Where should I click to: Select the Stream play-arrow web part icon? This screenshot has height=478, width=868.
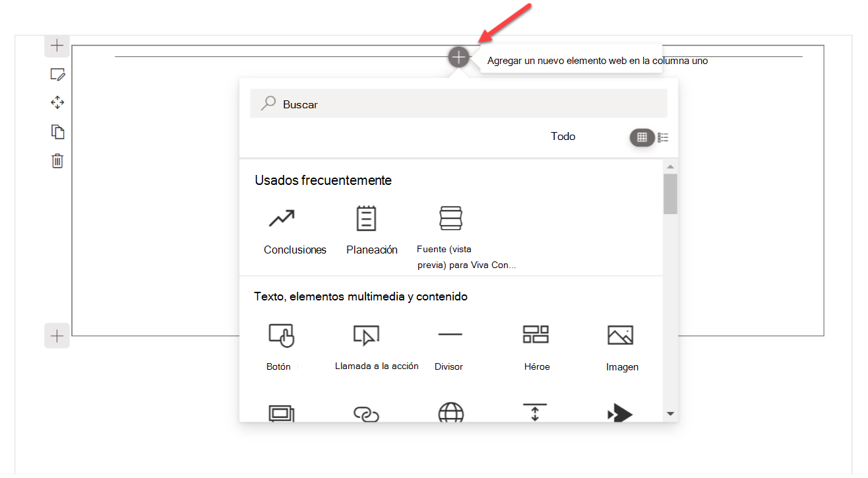tap(620, 413)
